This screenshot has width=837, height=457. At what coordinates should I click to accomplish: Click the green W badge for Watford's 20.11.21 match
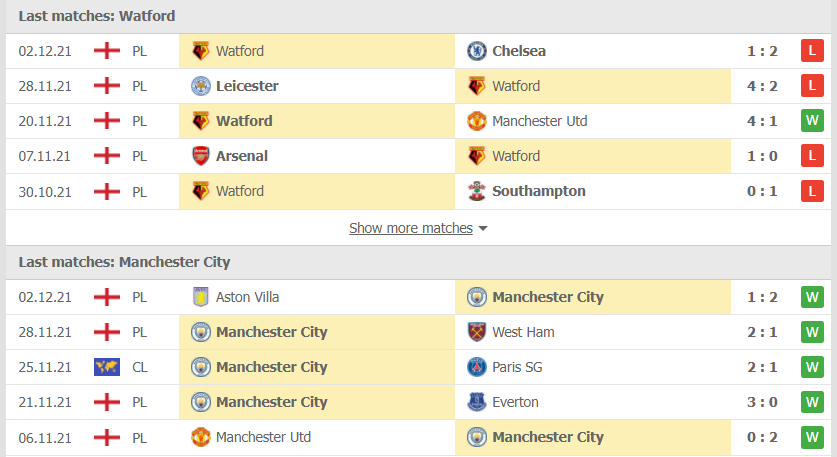[x=812, y=121]
